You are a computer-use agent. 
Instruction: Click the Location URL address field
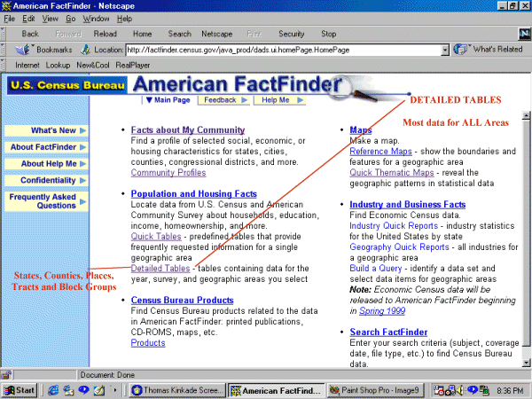282,50
